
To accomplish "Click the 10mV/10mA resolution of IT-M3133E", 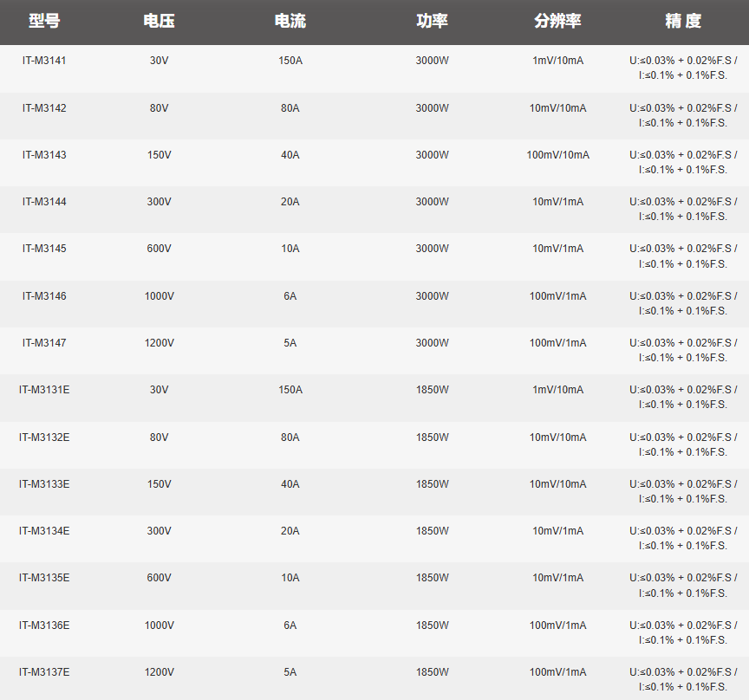I will 558,484.
